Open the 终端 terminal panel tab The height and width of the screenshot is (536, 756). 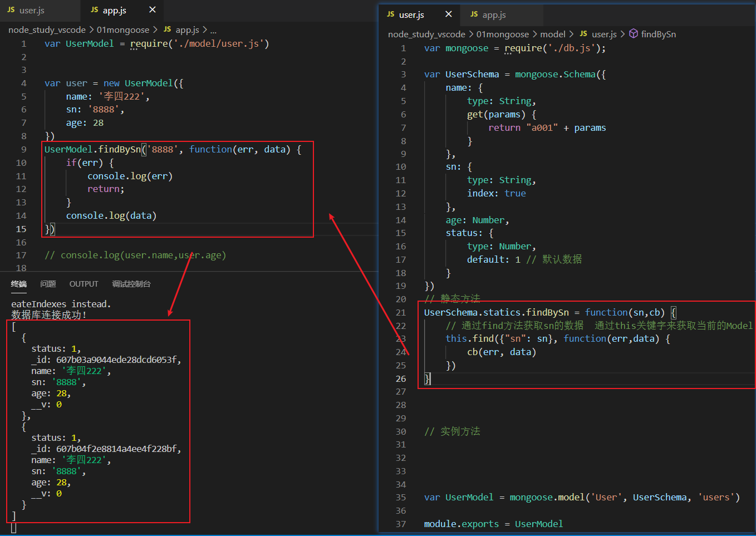[19, 284]
